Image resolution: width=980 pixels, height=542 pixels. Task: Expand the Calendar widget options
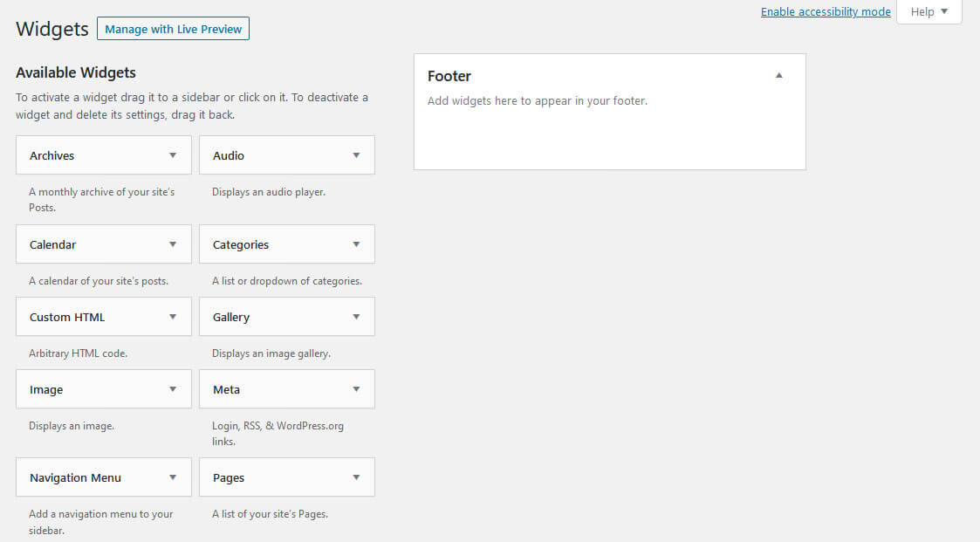(x=173, y=244)
